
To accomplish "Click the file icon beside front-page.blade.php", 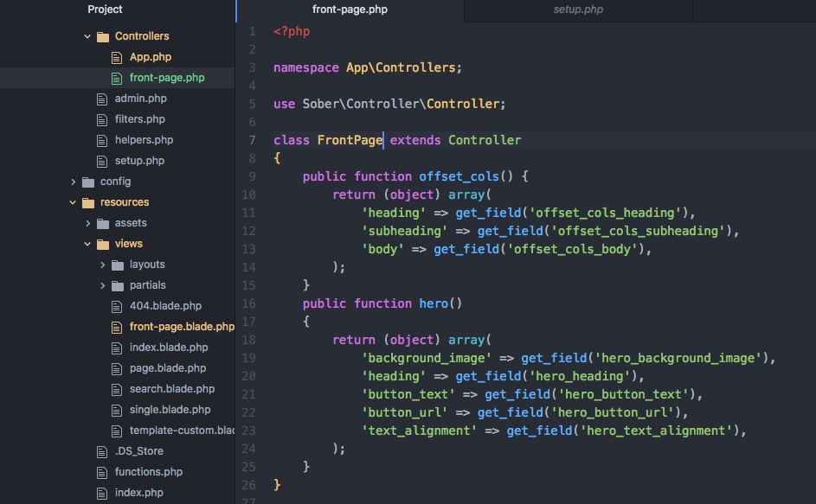I will [x=117, y=327].
